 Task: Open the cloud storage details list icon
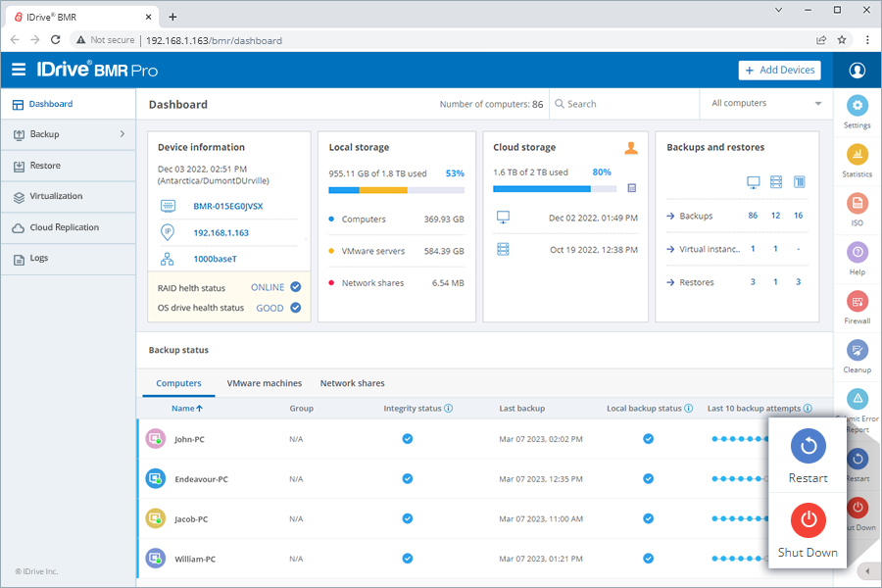coord(632,188)
